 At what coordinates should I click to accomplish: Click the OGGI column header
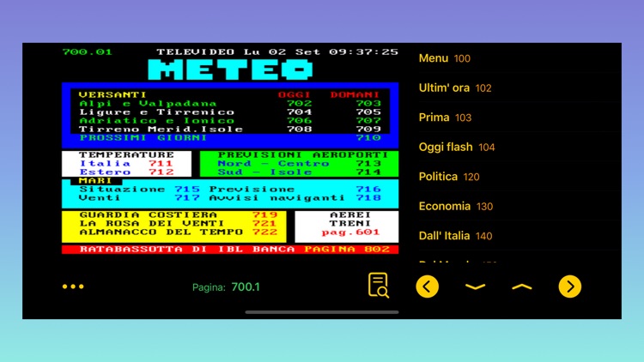point(295,95)
